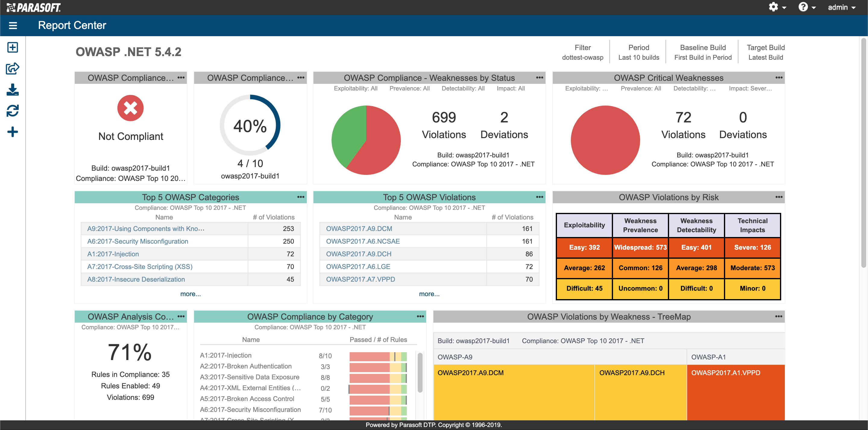Open options for Top 5 OWASP Violations
Screen dimensions: 868x430
pyautogui.click(x=539, y=197)
